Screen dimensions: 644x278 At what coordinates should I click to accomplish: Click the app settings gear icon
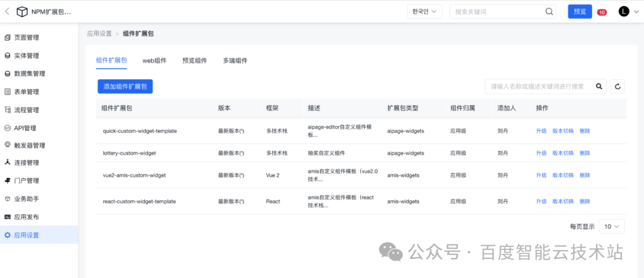click(7, 235)
